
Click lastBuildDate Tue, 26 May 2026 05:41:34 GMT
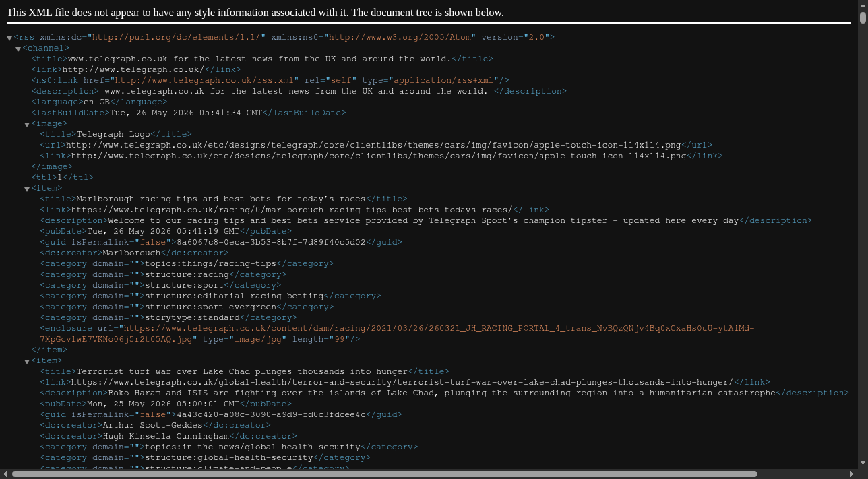186,113
